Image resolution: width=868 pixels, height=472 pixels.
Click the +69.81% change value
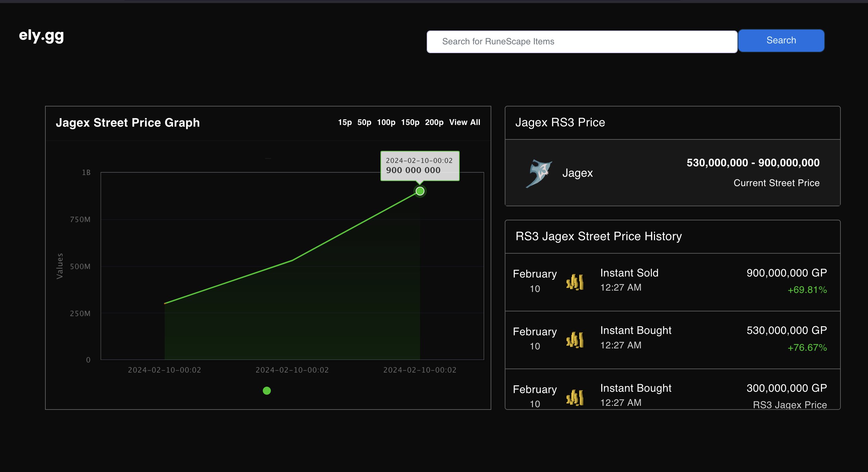tap(807, 290)
